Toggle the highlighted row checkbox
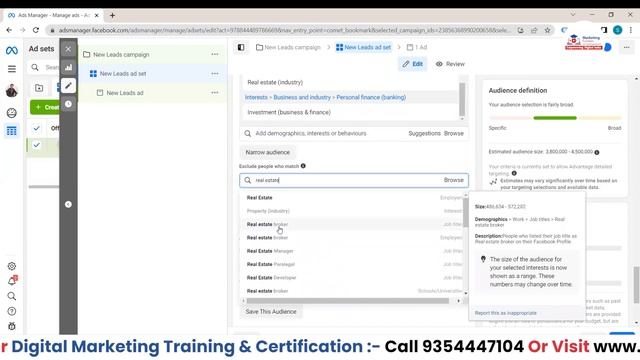The width and height of the screenshot is (640, 360). click(x=36, y=145)
